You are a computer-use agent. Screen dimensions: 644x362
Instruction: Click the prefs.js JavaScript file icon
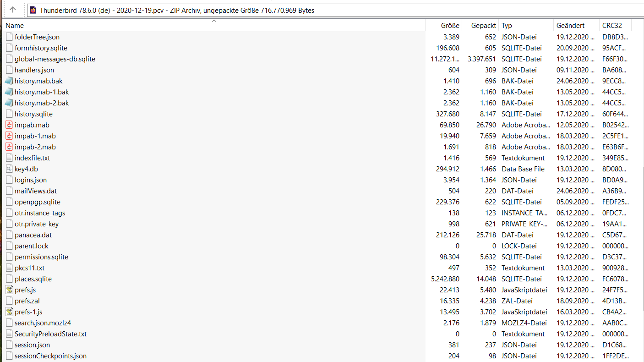[x=9, y=290]
